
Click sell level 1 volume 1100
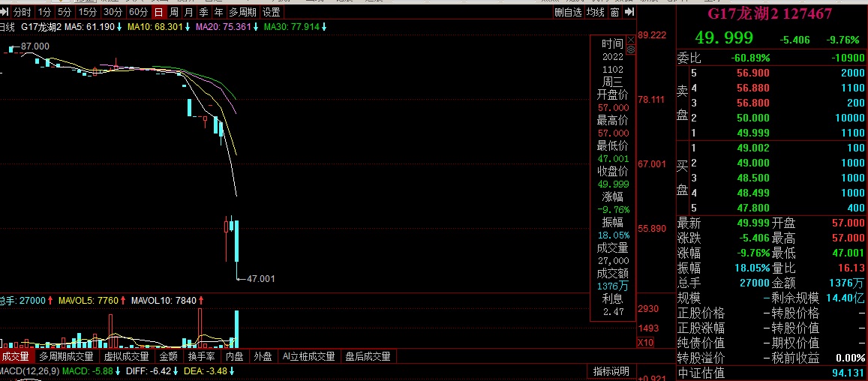click(x=852, y=133)
